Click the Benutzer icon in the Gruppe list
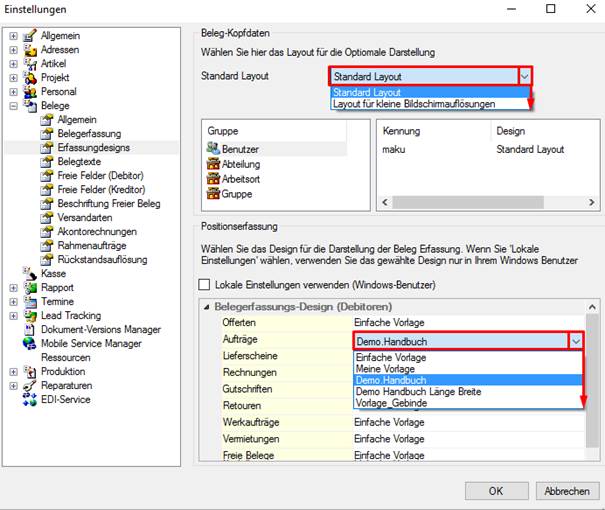 [213, 148]
